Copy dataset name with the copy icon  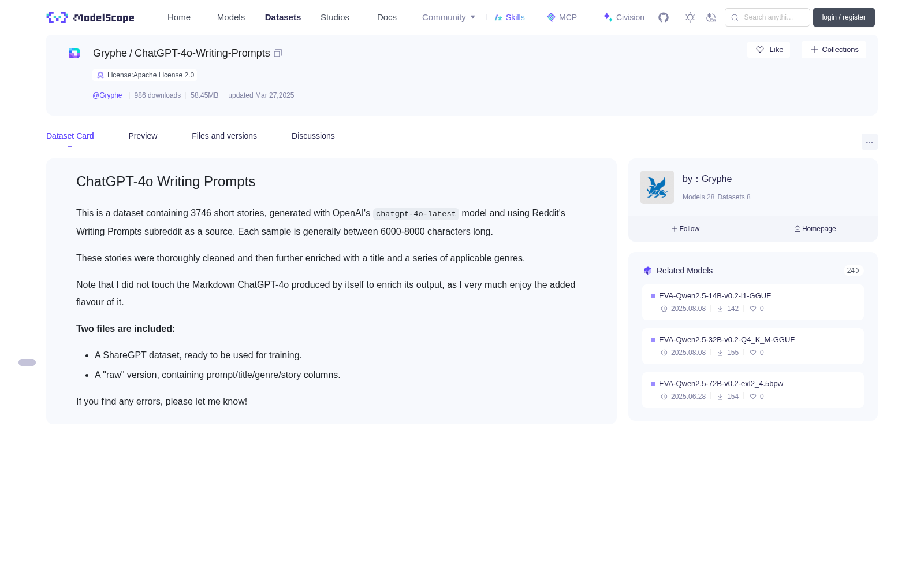[278, 53]
